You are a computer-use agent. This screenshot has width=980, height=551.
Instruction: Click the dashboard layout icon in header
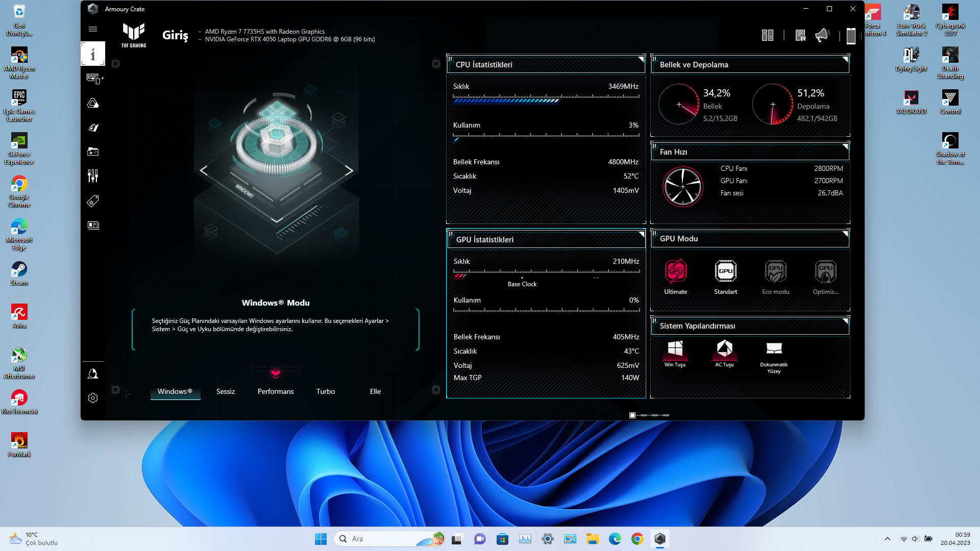[x=767, y=35]
